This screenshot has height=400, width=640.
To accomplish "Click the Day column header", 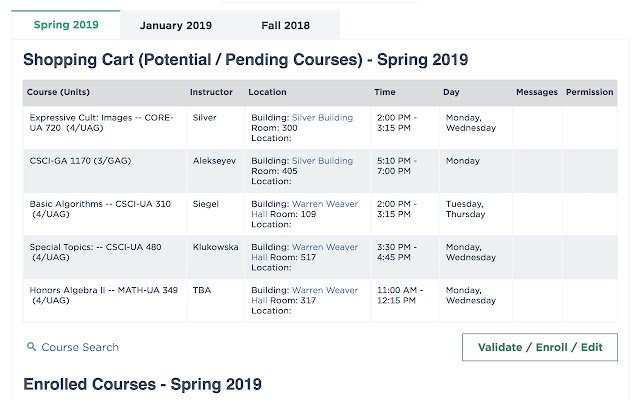I will pos(451,92).
